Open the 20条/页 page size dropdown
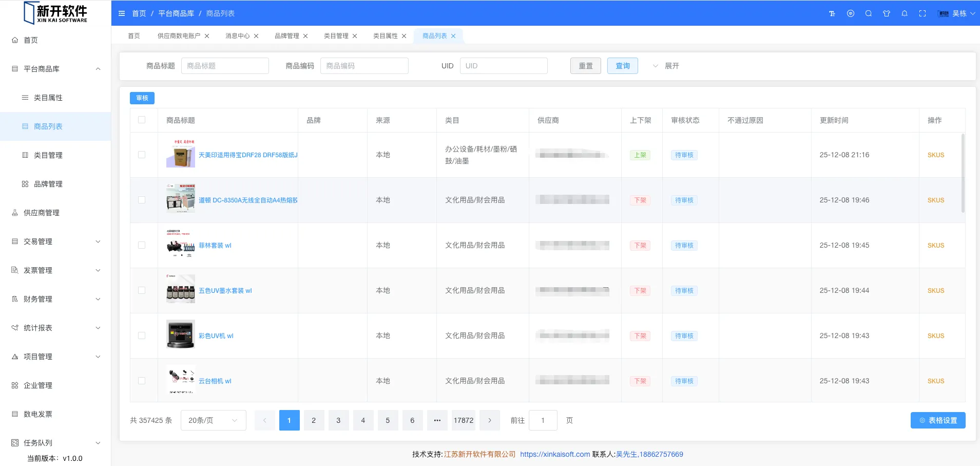 tap(213, 420)
